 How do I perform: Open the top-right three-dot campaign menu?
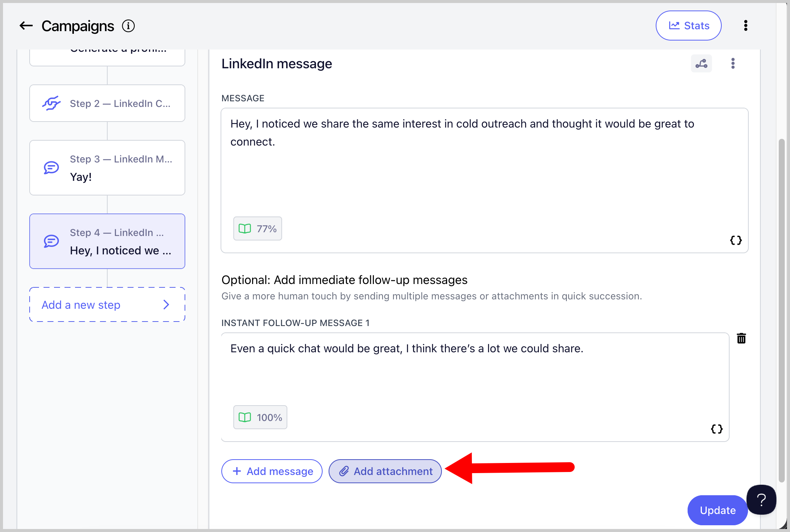pos(745,26)
